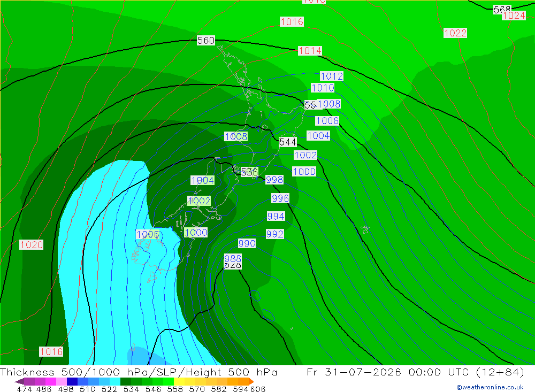Screen dimensions: 535x392
Task: Click the red 1014 isobar label
Action: click(x=310, y=51)
